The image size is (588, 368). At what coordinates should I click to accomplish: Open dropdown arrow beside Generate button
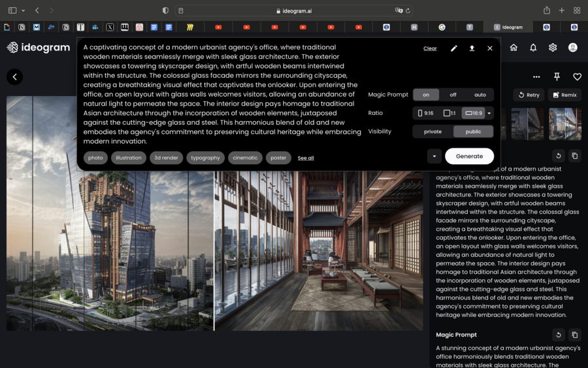click(434, 156)
